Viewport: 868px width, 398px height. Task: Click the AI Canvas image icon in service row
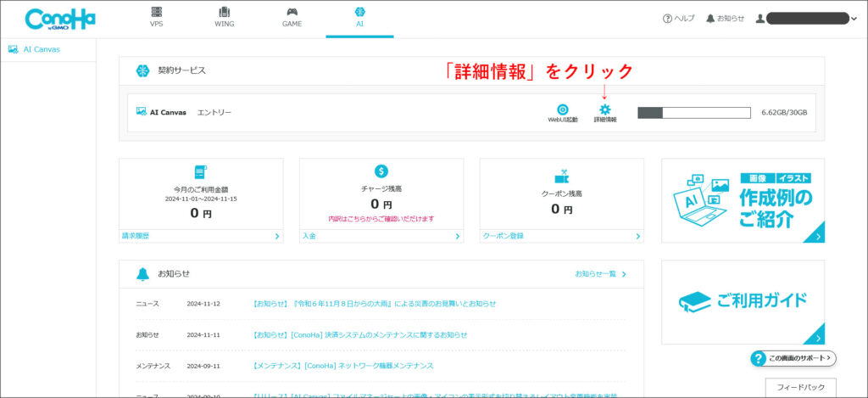pyautogui.click(x=142, y=111)
